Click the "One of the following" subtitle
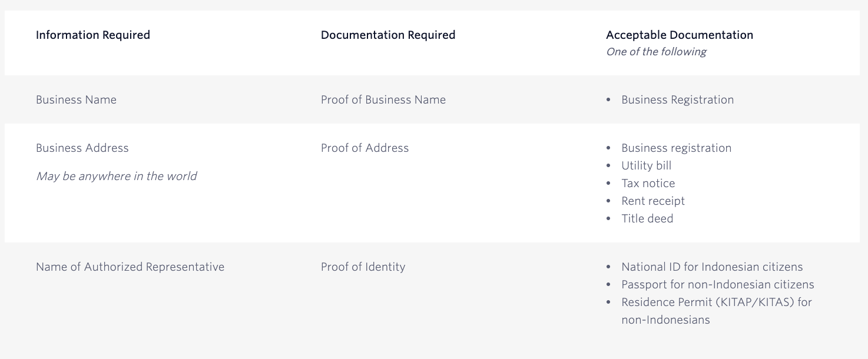Image resolution: width=868 pixels, height=359 pixels. pyautogui.click(x=656, y=52)
